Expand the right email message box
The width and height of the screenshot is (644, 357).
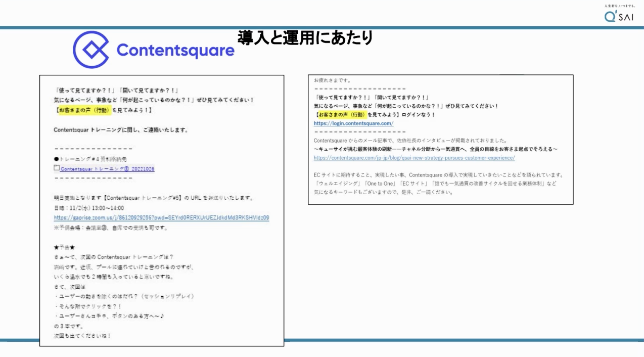click(x=441, y=138)
